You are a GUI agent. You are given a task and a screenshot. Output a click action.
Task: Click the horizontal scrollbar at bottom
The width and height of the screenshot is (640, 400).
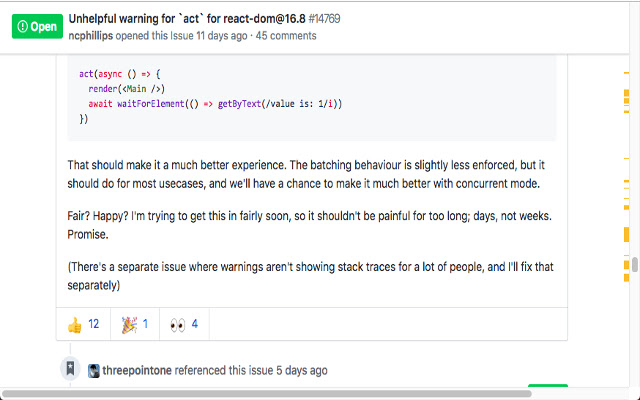[x=270, y=394]
